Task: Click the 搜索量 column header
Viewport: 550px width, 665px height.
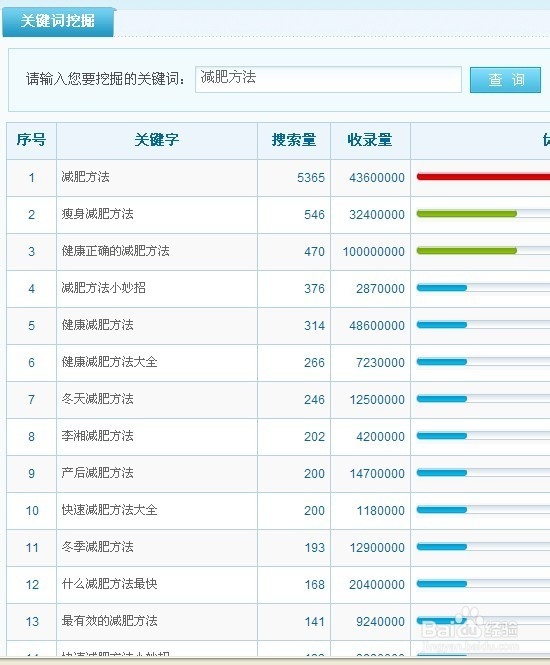Action: pyautogui.click(x=294, y=140)
